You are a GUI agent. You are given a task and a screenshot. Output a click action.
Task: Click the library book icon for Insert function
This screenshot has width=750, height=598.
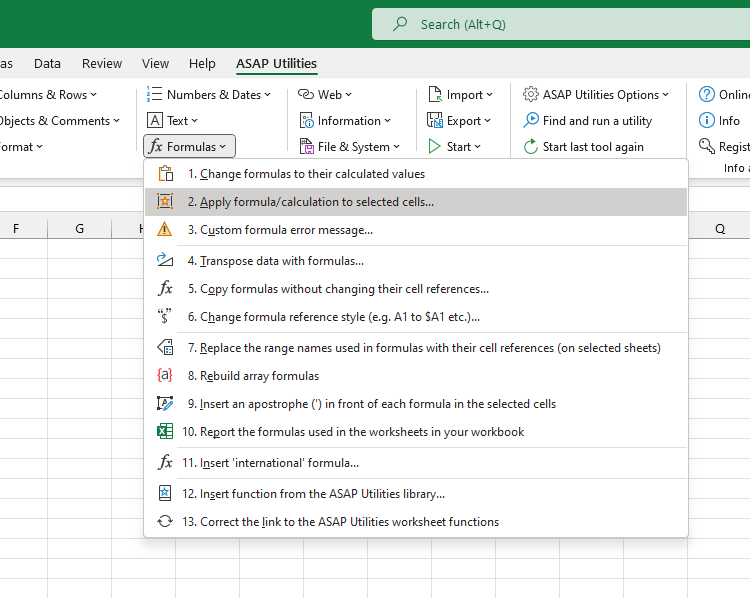[x=165, y=493]
